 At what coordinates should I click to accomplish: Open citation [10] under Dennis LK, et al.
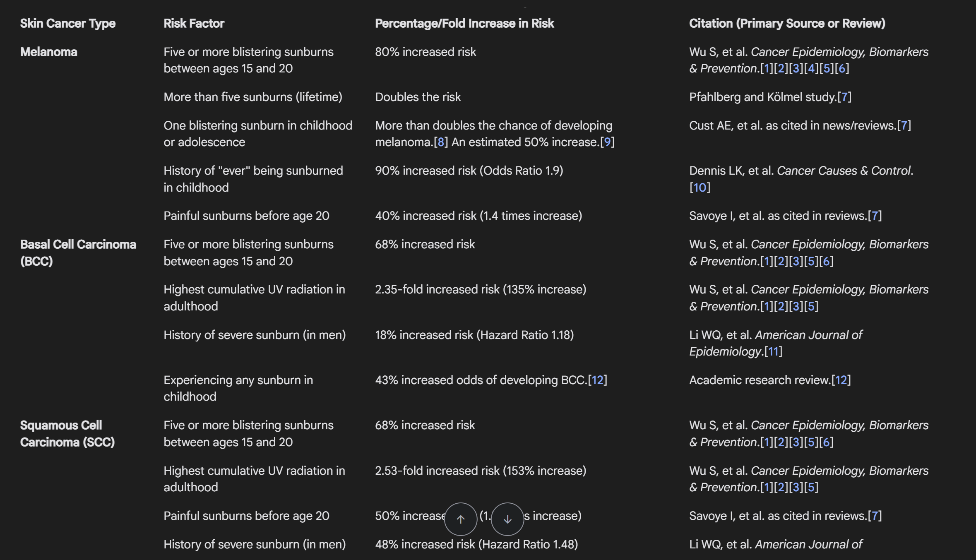click(x=700, y=187)
